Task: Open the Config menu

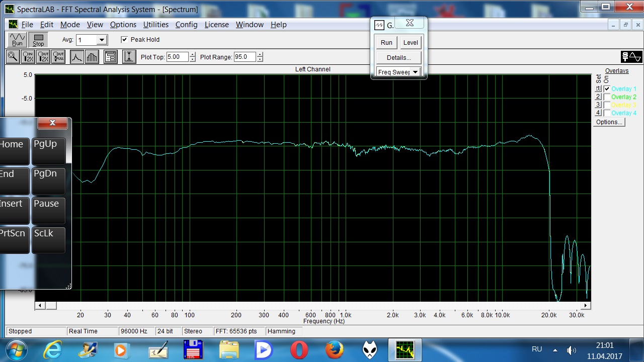Action: tap(186, 25)
